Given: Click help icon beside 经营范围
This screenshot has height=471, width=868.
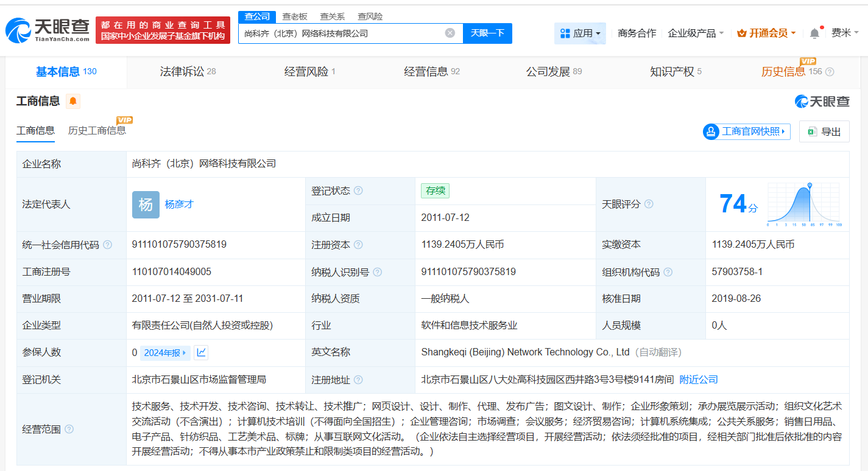Looking at the screenshot, I should [69, 428].
